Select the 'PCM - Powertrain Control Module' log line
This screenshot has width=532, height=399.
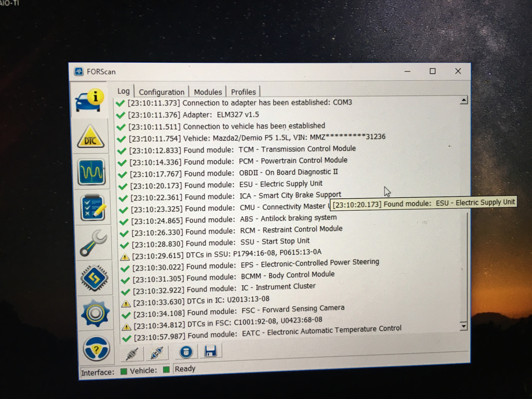[x=233, y=161]
